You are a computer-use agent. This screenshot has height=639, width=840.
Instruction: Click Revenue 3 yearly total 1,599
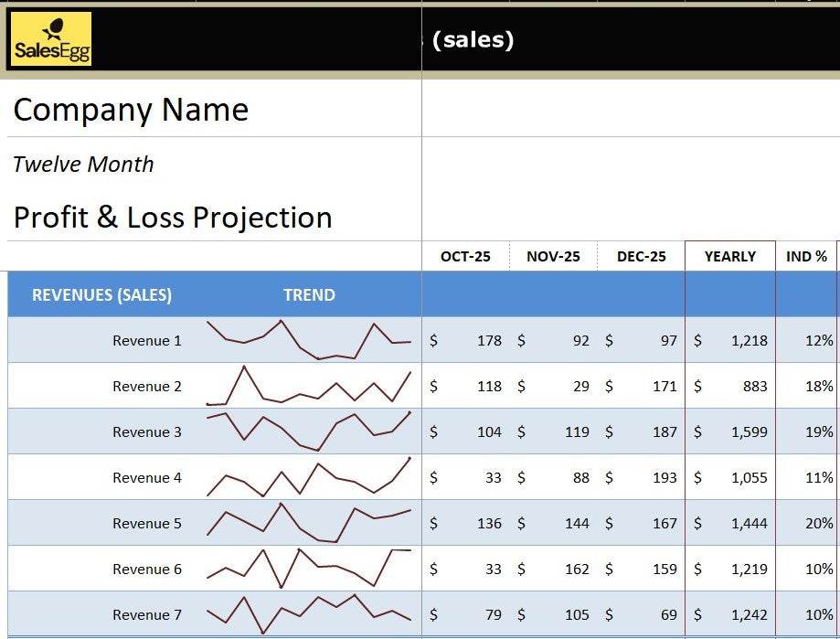pos(749,431)
